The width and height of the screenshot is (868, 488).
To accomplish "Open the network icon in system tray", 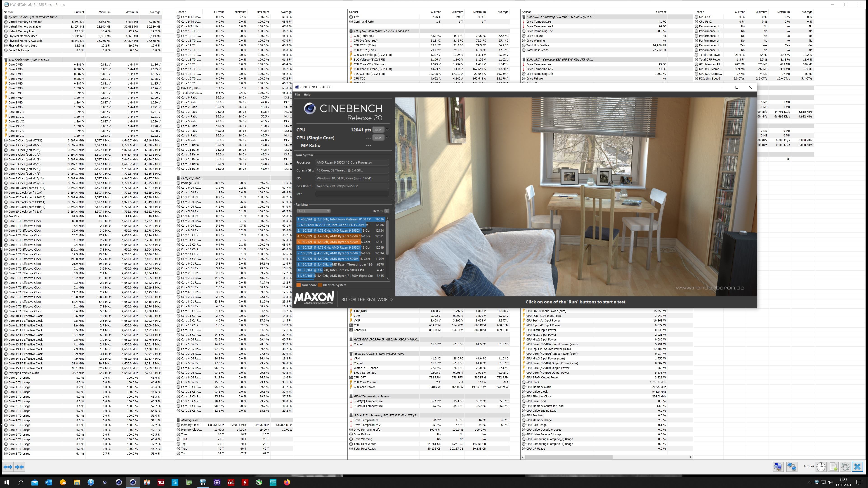I will pos(823,482).
